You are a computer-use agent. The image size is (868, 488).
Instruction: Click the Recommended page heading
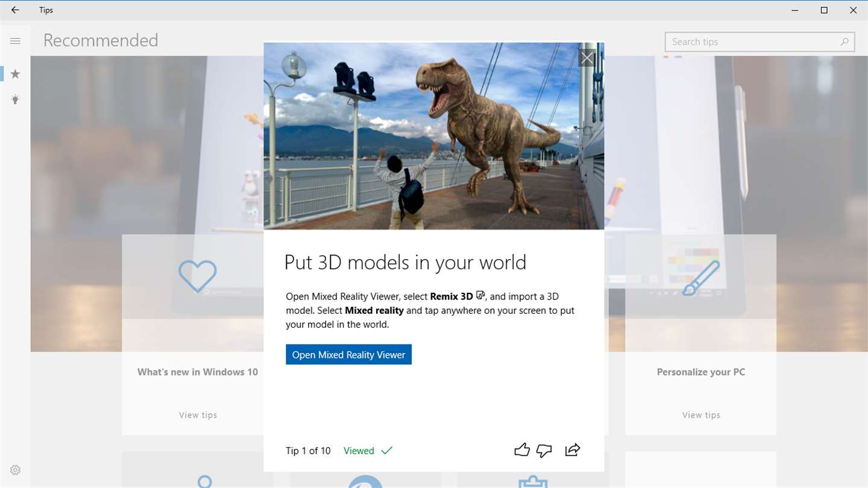101,40
